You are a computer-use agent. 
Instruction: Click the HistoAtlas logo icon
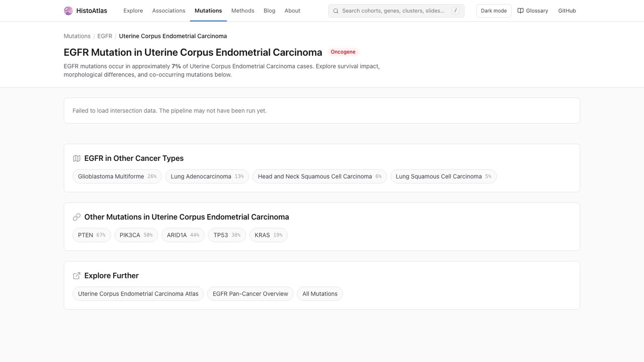pyautogui.click(x=68, y=11)
